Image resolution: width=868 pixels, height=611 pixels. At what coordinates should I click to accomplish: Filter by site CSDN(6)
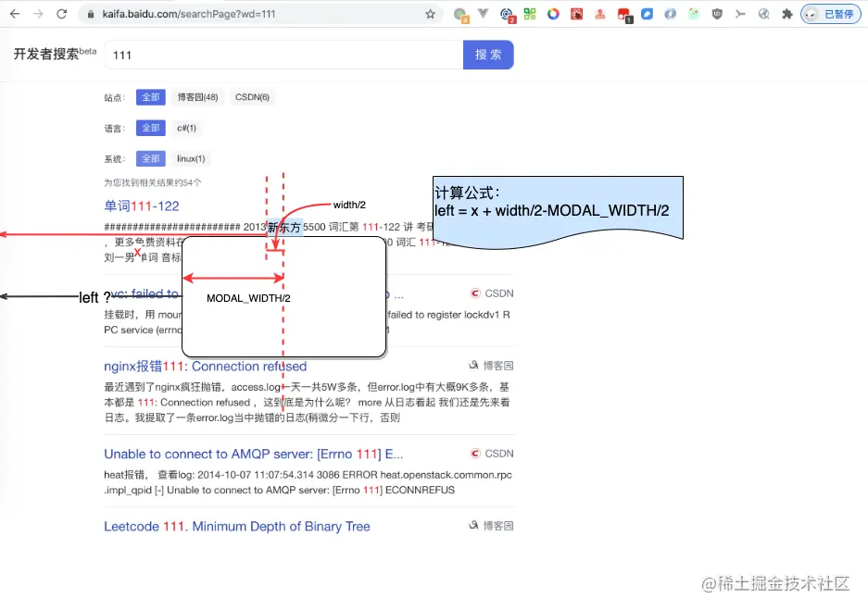[252, 97]
